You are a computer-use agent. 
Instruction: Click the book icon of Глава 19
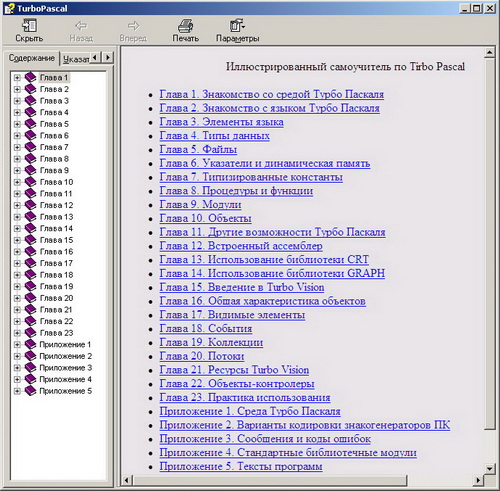click(x=30, y=286)
